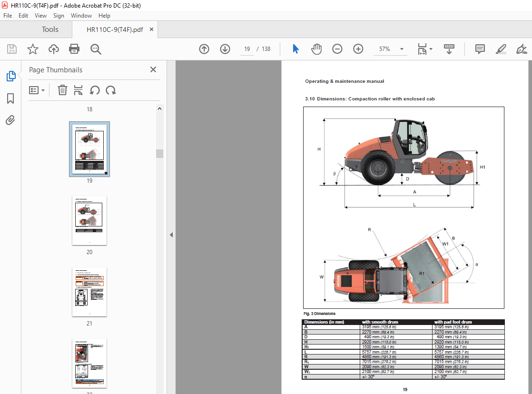Open the Attachments paperclip icon
The width and height of the screenshot is (532, 394).
[10, 120]
